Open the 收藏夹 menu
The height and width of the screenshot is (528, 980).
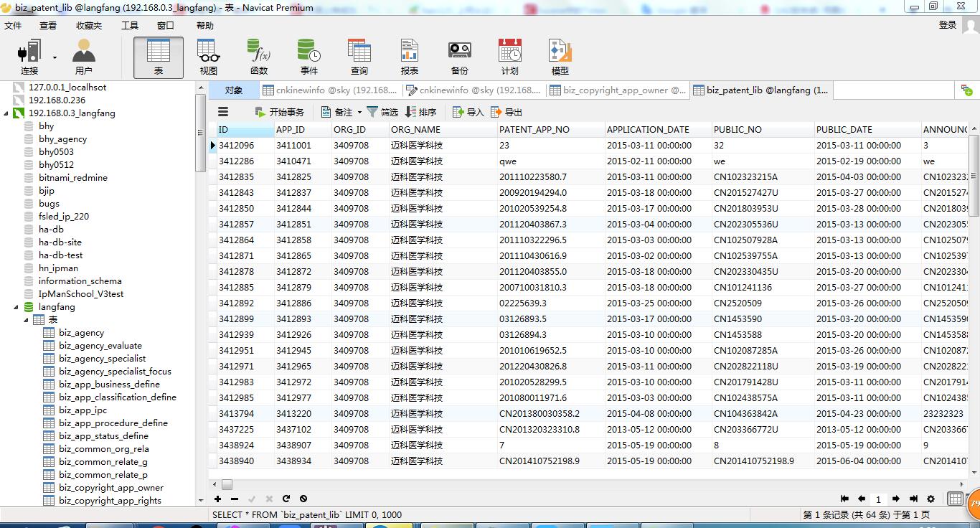(x=89, y=25)
